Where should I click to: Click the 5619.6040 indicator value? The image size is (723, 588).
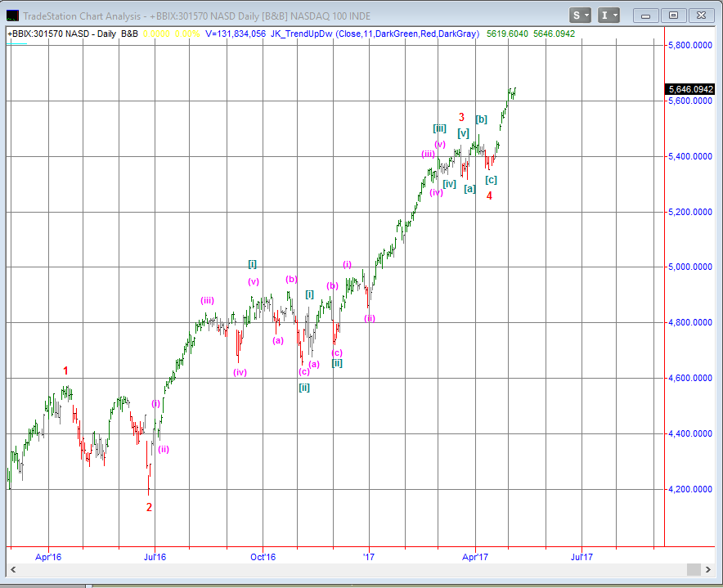click(507, 34)
